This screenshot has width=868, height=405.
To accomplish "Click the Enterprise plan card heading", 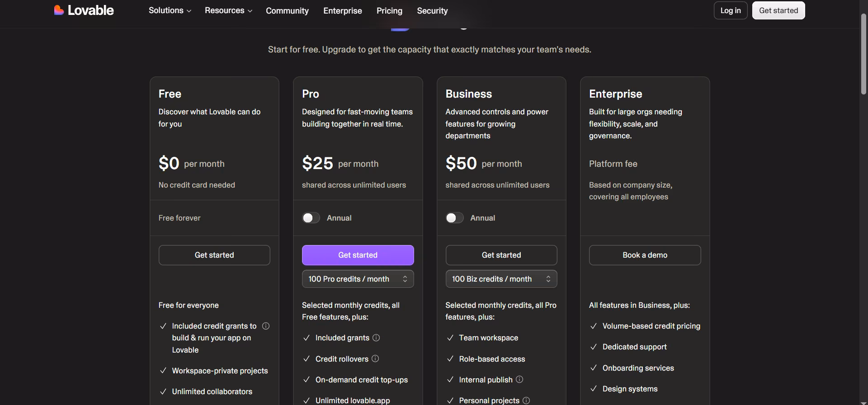I will coord(616,94).
